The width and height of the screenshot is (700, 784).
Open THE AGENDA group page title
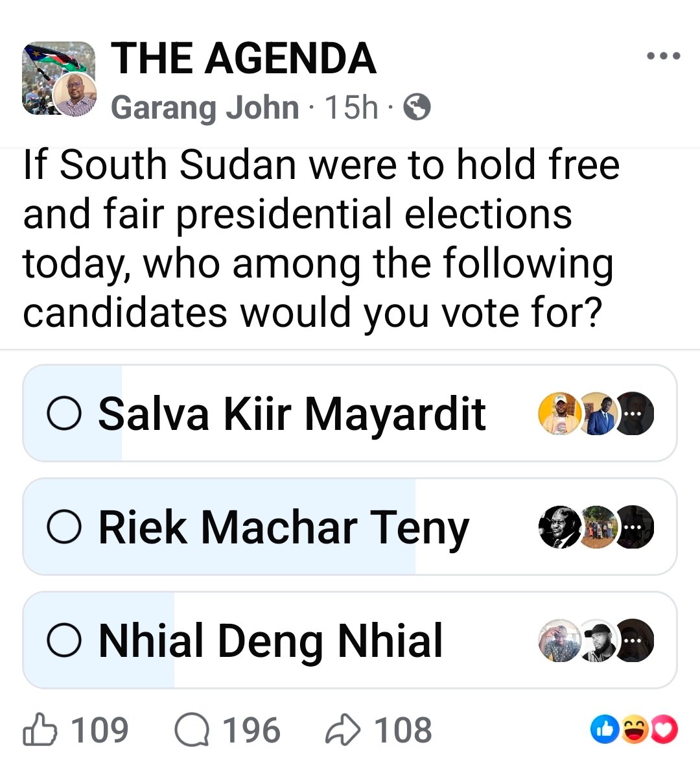(x=243, y=58)
